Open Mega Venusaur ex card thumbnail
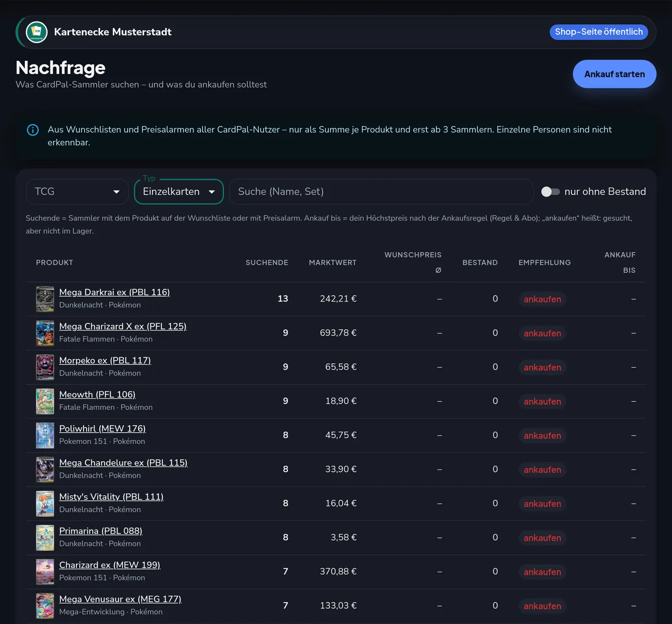 click(45, 605)
